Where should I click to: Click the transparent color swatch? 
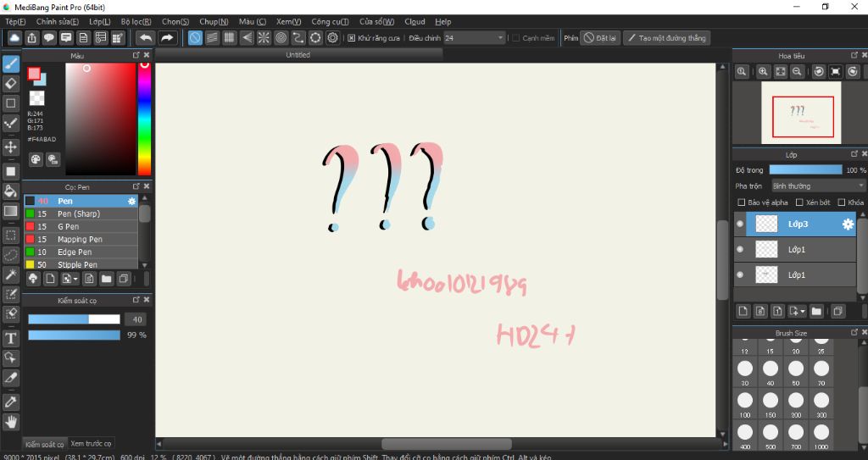point(36,98)
